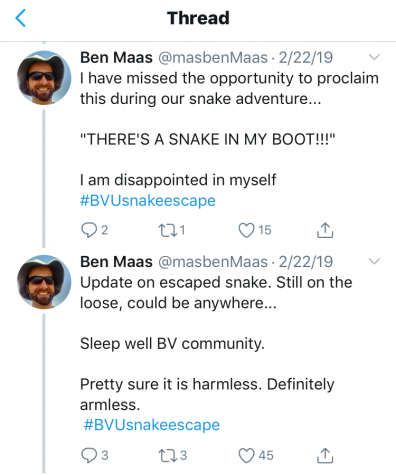Share the escaped snake update tweet
The height and width of the screenshot is (475, 396).
pyautogui.click(x=325, y=455)
